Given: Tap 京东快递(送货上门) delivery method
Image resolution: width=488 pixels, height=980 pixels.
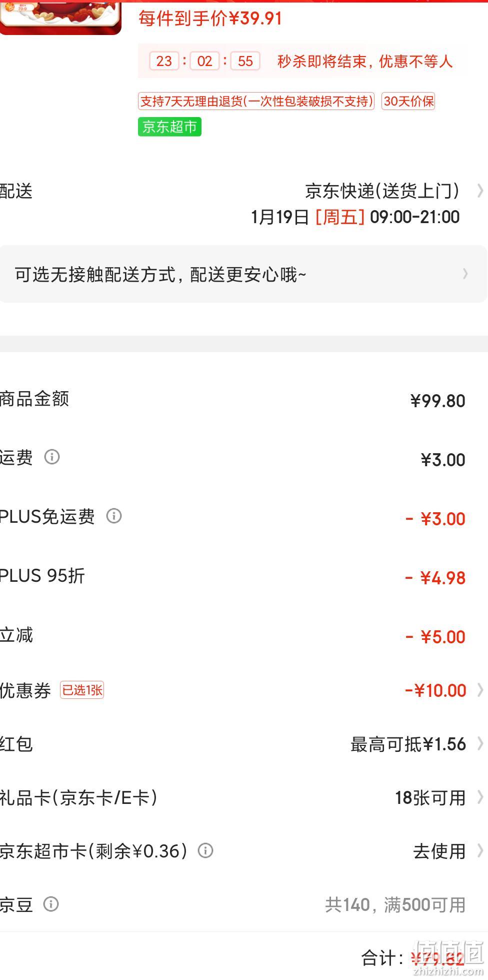Looking at the screenshot, I should (382, 191).
